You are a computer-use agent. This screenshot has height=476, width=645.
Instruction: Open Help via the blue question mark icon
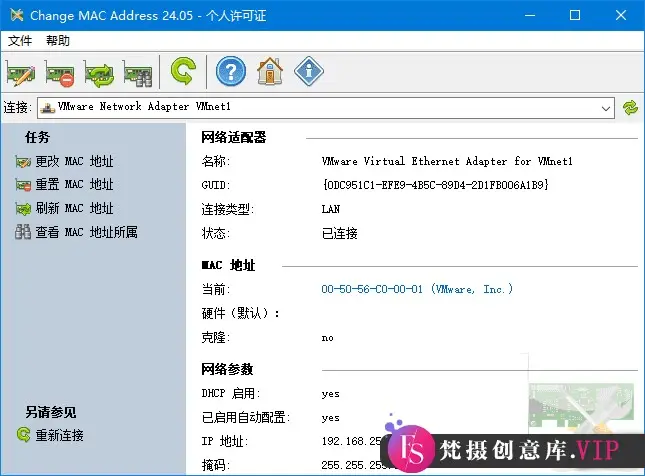(231, 72)
